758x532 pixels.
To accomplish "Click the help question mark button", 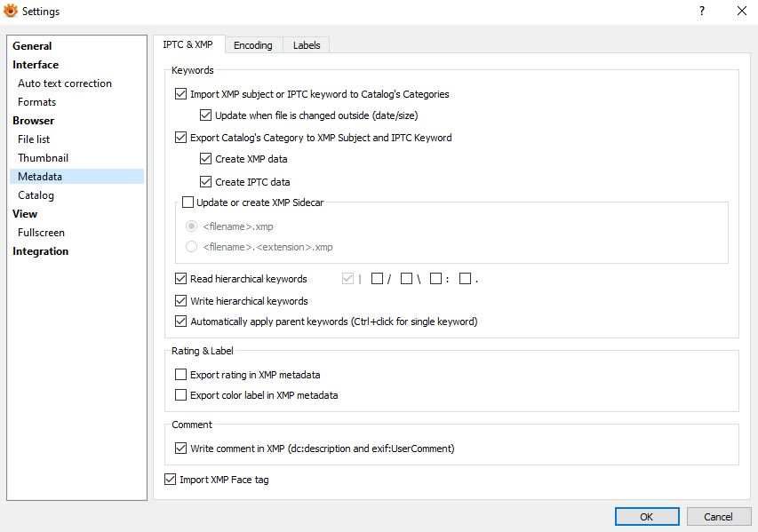I will [702, 12].
